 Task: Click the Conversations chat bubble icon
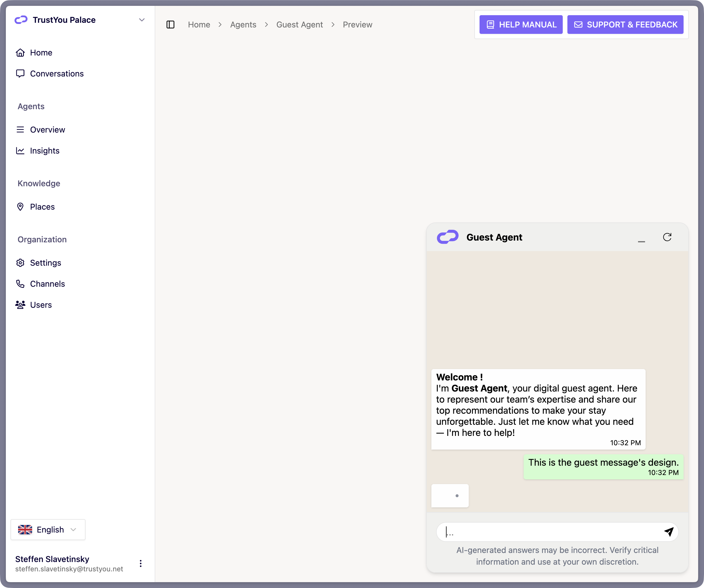pos(20,74)
